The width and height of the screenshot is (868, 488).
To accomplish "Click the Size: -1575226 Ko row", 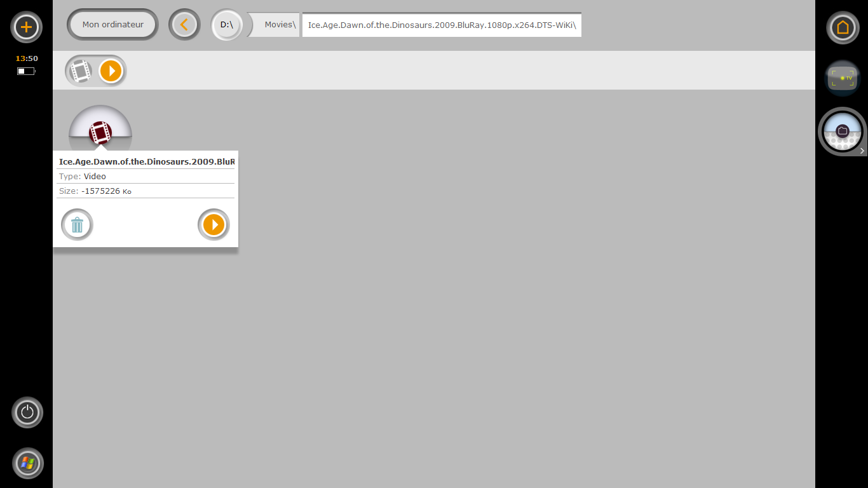I will (x=146, y=191).
